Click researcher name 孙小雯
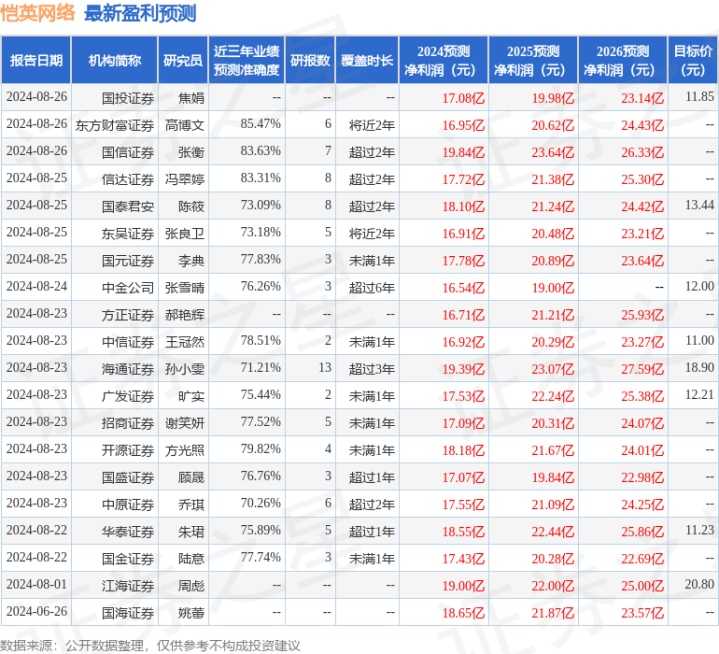This screenshot has height=654, width=719. click(185, 369)
